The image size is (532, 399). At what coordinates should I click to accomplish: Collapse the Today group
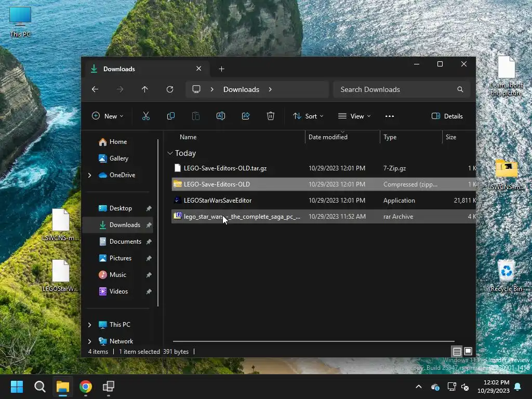[x=170, y=153]
